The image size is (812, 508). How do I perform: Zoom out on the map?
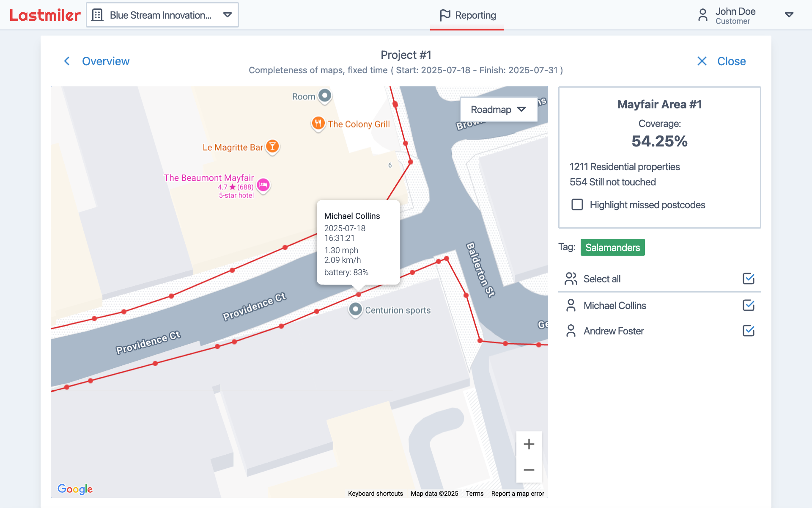coord(529,470)
